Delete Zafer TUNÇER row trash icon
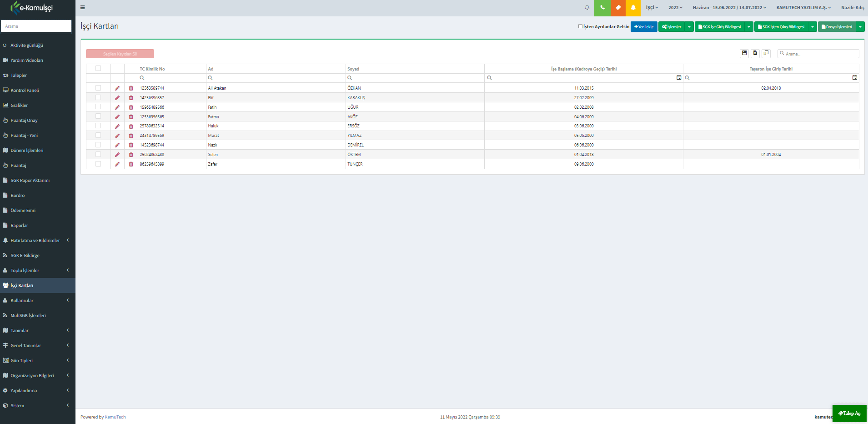 pyautogui.click(x=131, y=164)
